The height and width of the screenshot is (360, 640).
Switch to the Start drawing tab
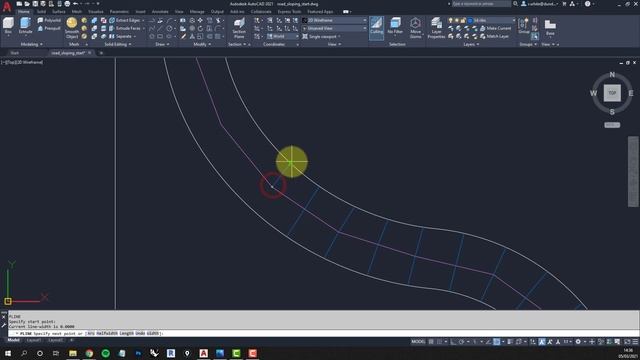pos(15,53)
